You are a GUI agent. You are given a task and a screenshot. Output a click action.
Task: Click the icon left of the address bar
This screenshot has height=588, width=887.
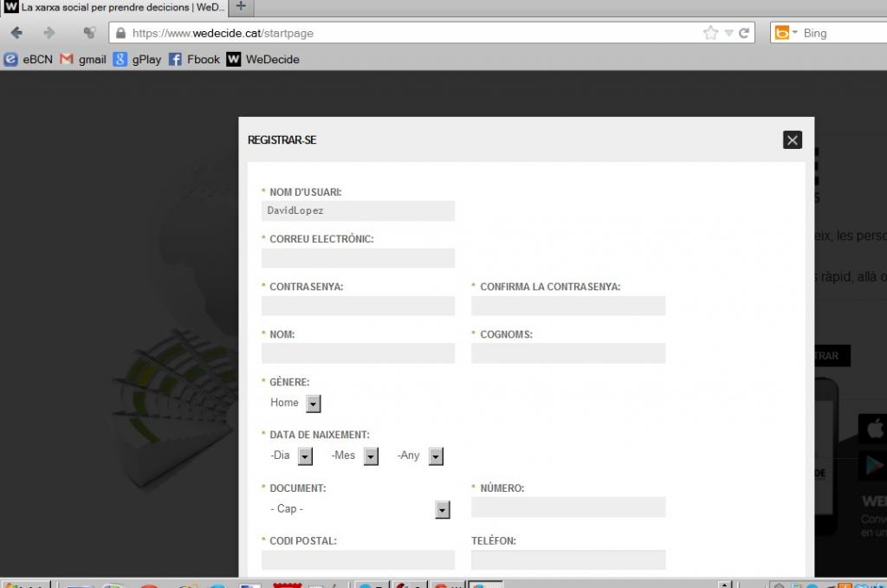(89, 33)
